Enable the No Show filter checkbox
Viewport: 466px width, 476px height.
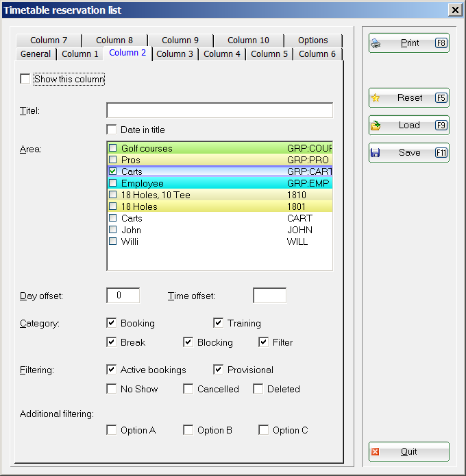click(112, 389)
